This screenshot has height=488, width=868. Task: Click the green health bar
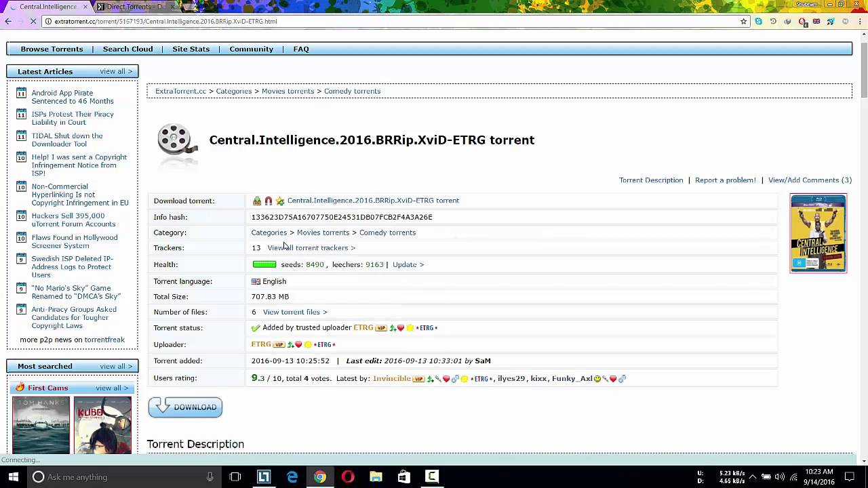264,264
